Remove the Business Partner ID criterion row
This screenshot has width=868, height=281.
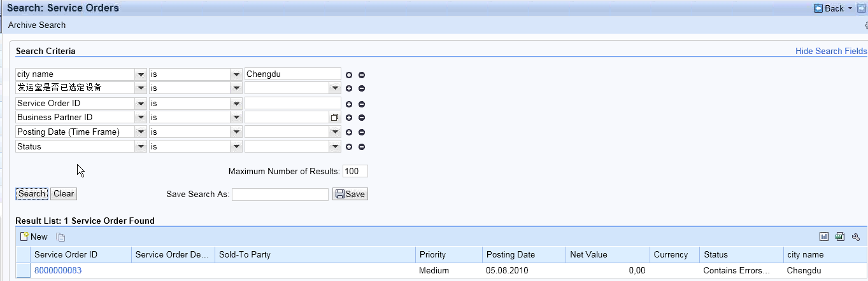click(362, 118)
